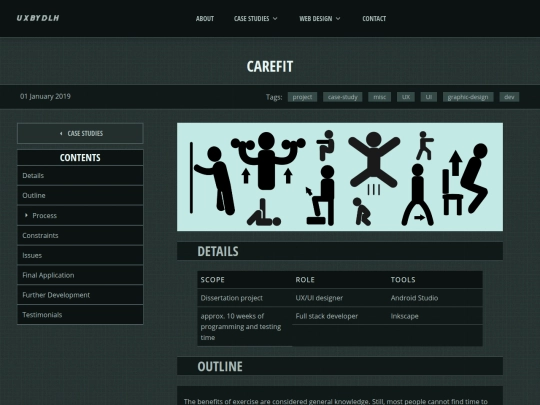Click the 'Tags:' label
The height and width of the screenshot is (405, 540).
pos(274,97)
